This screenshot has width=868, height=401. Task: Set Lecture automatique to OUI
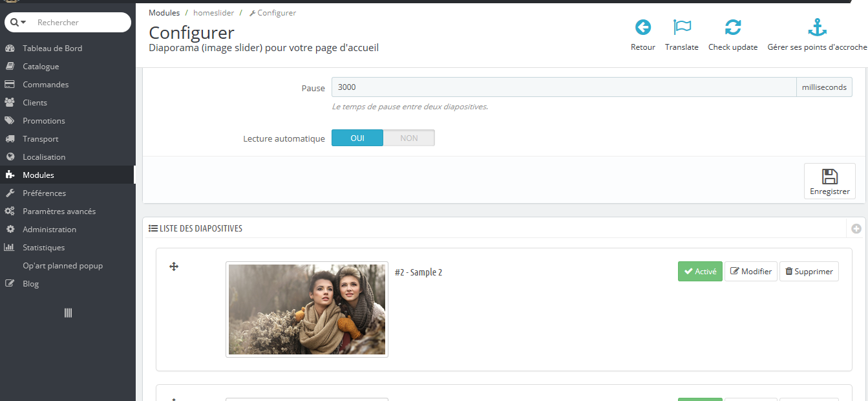point(357,138)
